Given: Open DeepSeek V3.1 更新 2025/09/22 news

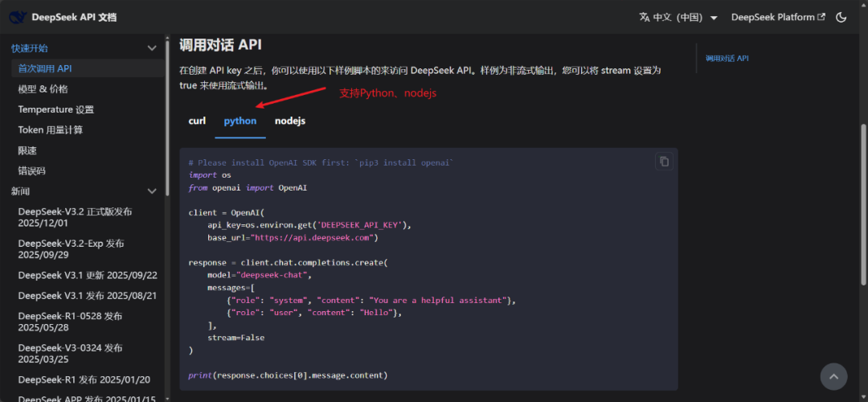Looking at the screenshot, I should (x=88, y=275).
